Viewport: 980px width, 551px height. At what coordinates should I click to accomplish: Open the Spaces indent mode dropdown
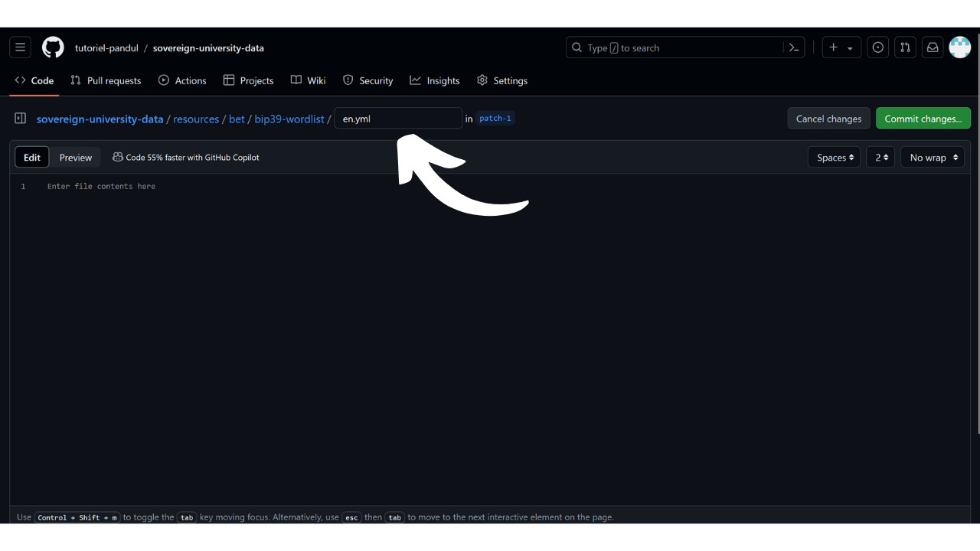(834, 158)
